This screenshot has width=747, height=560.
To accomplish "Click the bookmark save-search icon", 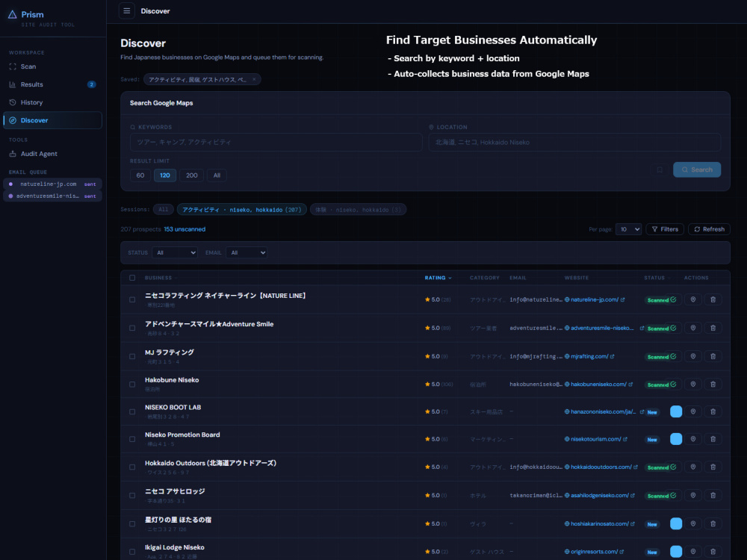I will tap(660, 170).
